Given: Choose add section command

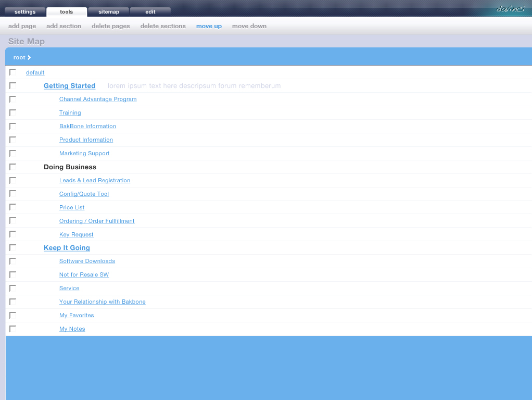Looking at the screenshot, I should point(64,26).
